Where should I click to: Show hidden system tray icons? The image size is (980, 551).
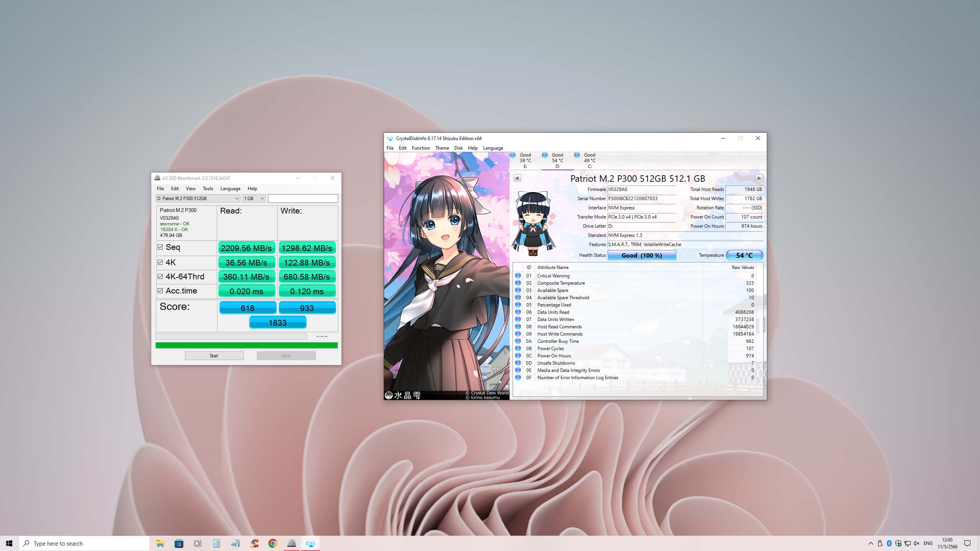tap(871, 543)
